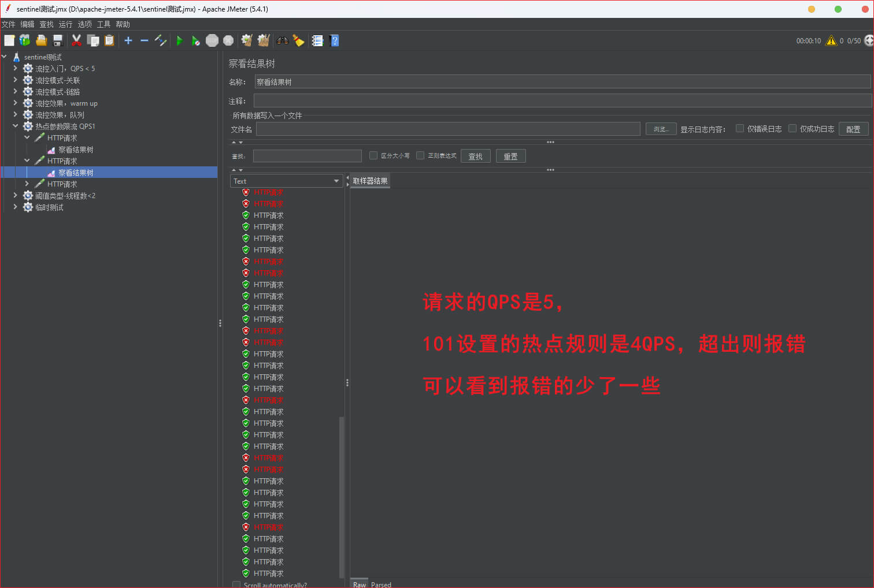Click gear icon of 流控入门, QPS < 5
The image size is (874, 588).
[x=28, y=69]
